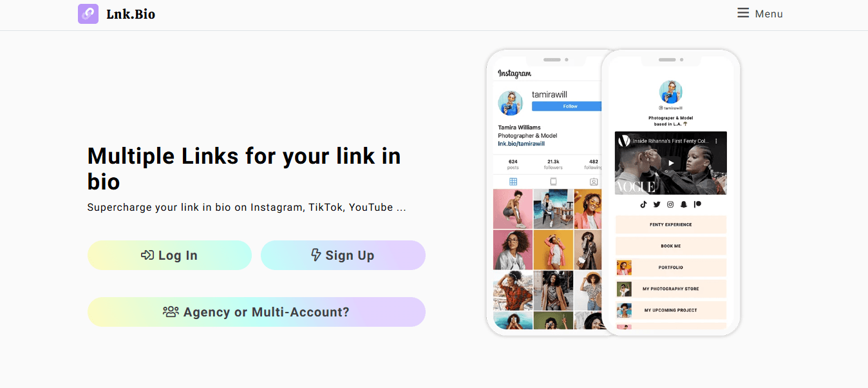Click the Snapchat ghost icon
This screenshot has height=388, width=868.
[x=684, y=204]
